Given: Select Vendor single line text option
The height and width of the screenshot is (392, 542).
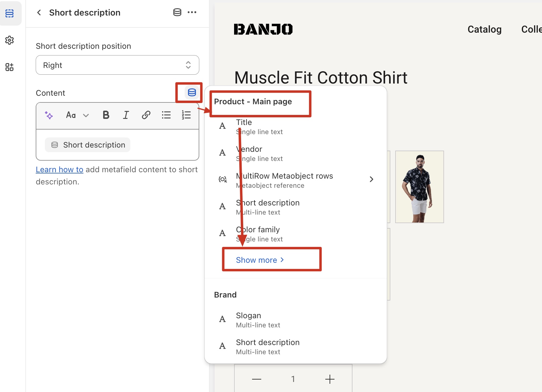Looking at the screenshot, I should [295, 154].
